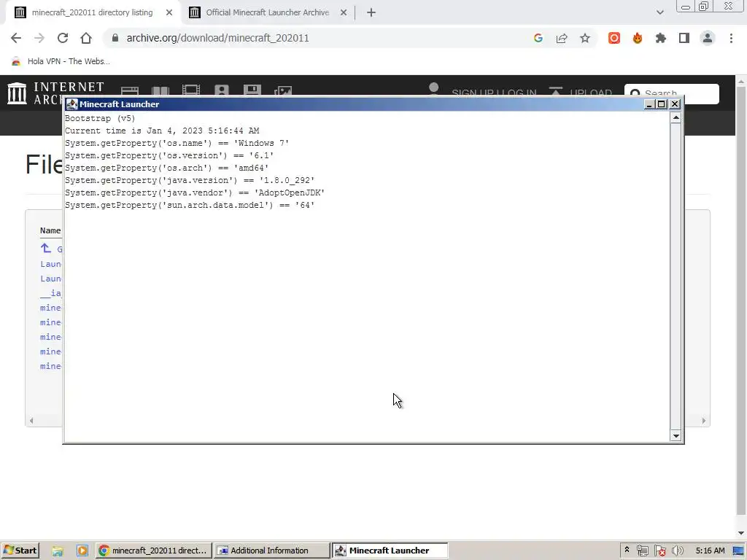Click the browser forward arrow
Screen dimensions: 747x560
point(39,38)
